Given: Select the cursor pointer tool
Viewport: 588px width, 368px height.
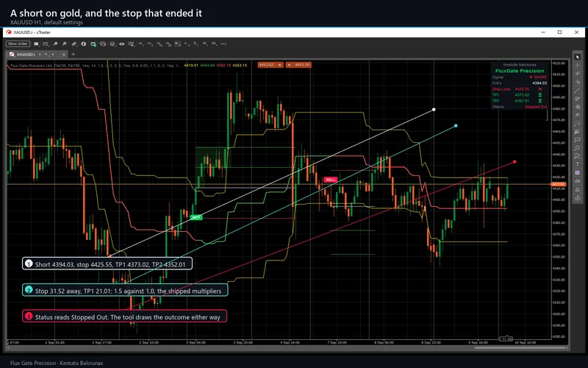Looking at the screenshot, I should (578, 57).
